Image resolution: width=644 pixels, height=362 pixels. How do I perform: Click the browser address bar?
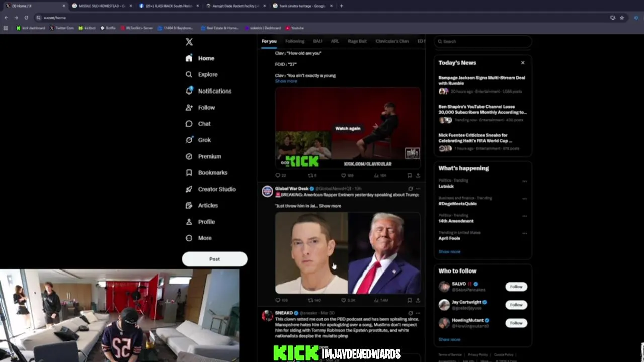click(x=322, y=18)
